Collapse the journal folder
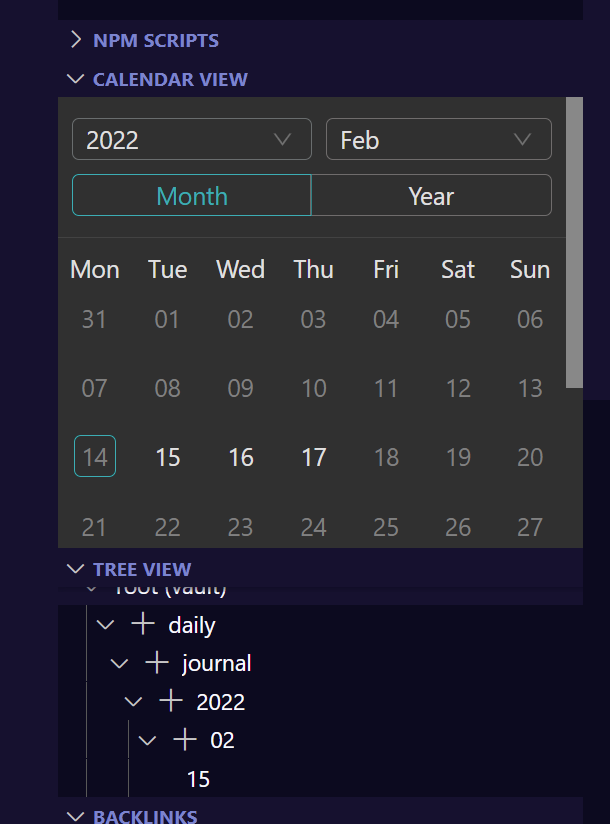The width and height of the screenshot is (610, 824). coord(119,662)
